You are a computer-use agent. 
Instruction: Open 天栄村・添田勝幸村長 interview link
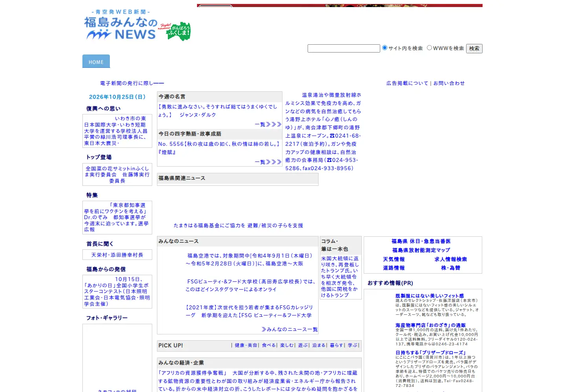[x=117, y=255]
